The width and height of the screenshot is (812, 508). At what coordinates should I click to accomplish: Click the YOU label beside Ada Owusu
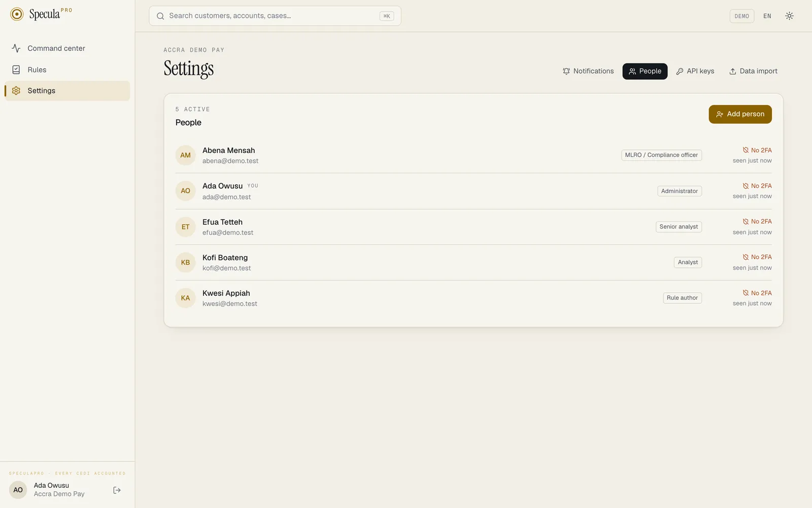[x=253, y=186]
